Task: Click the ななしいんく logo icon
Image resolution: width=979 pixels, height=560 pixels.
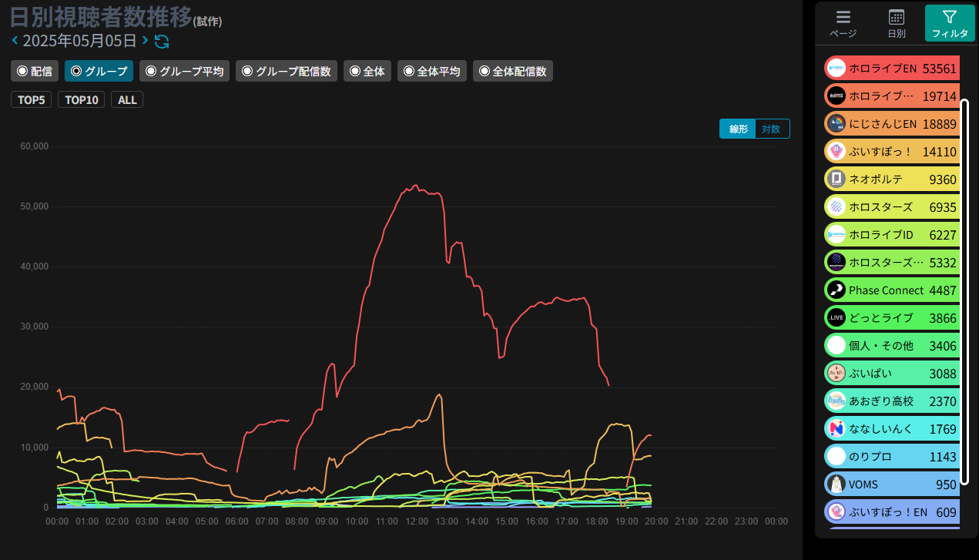Action: click(x=836, y=429)
